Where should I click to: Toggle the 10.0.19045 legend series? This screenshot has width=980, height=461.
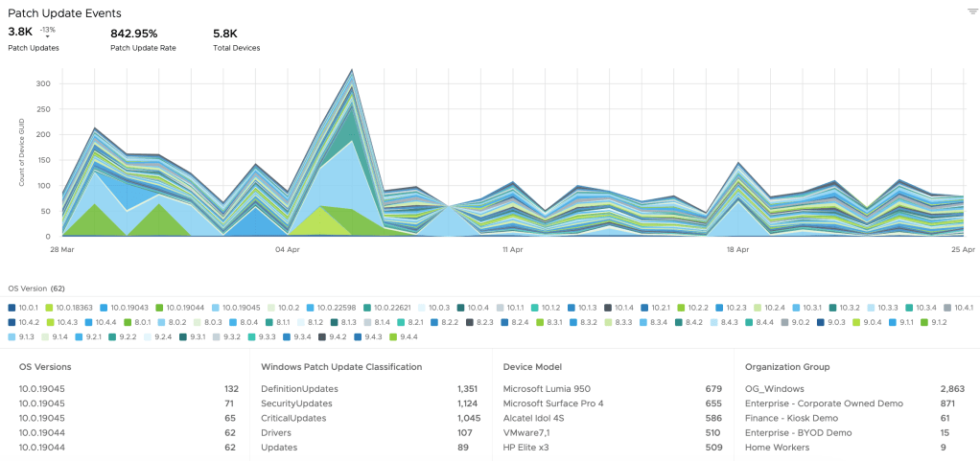pyautogui.click(x=227, y=307)
